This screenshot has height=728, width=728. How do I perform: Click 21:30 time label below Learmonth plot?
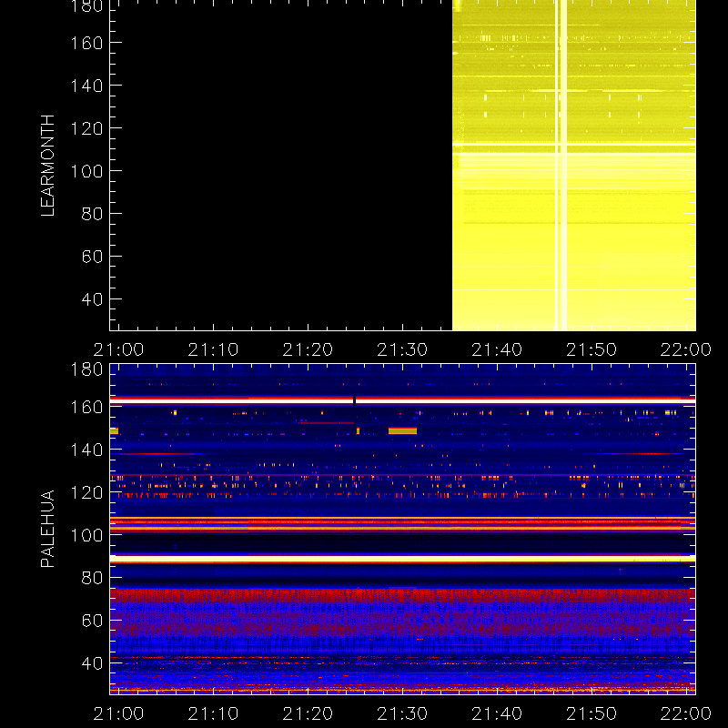(402, 349)
